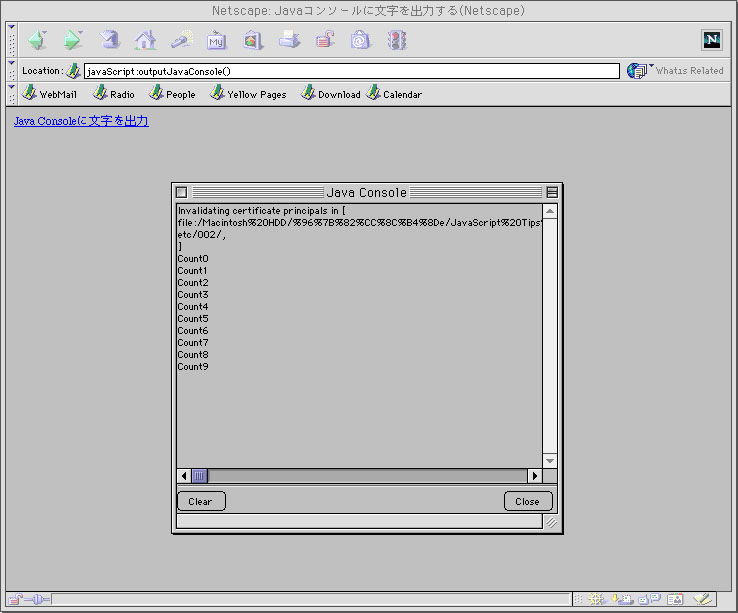Click the console vertical scroll down arrow
Viewport: 738px width, 613px height.
tap(550, 460)
